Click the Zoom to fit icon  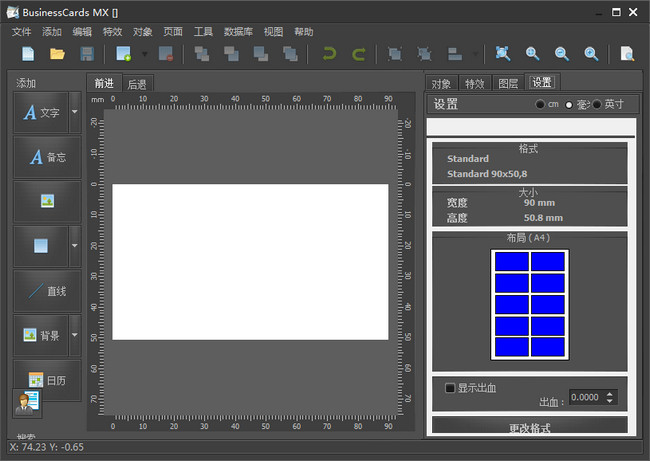pos(502,54)
